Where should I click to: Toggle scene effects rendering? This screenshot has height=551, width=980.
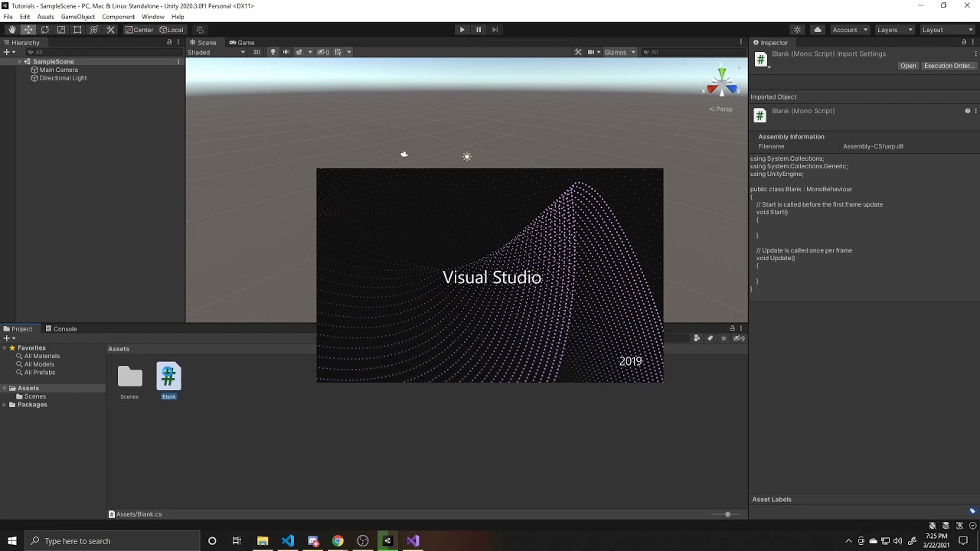[x=299, y=52]
